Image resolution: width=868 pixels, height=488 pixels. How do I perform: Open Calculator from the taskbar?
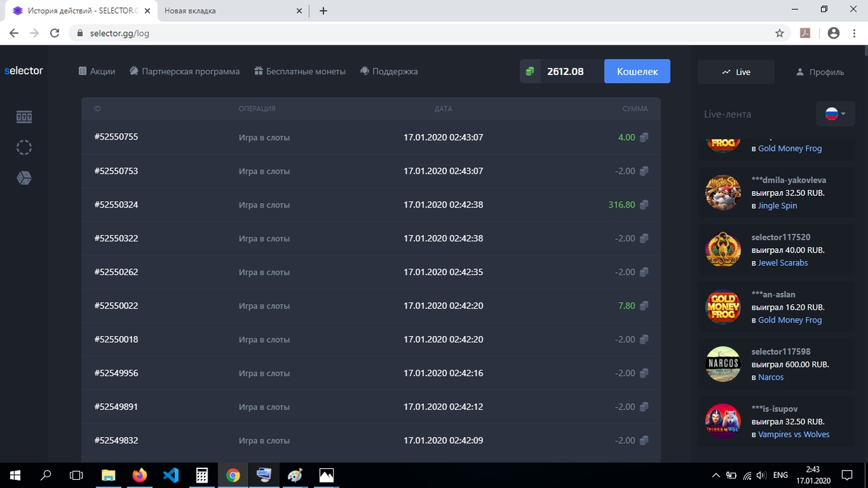click(202, 475)
